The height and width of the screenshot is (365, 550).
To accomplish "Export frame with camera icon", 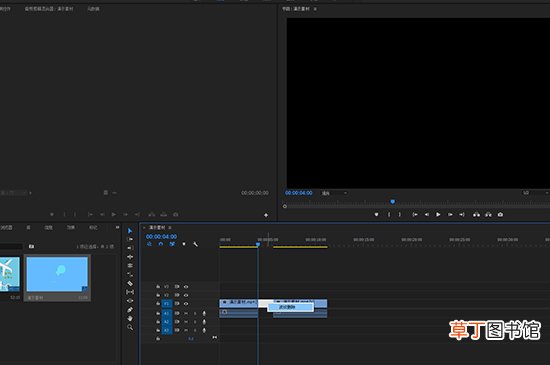I will 500,214.
